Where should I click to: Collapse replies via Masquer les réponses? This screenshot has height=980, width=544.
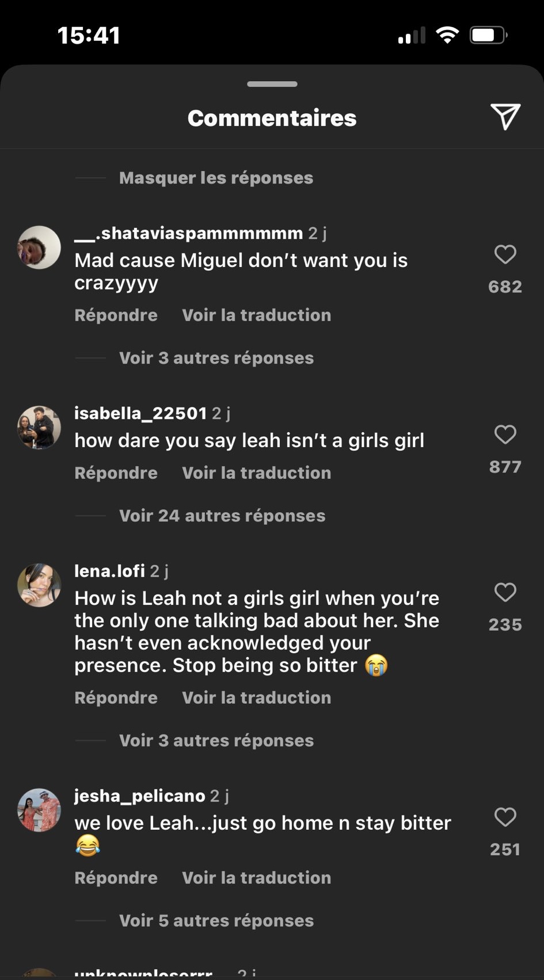coord(216,178)
